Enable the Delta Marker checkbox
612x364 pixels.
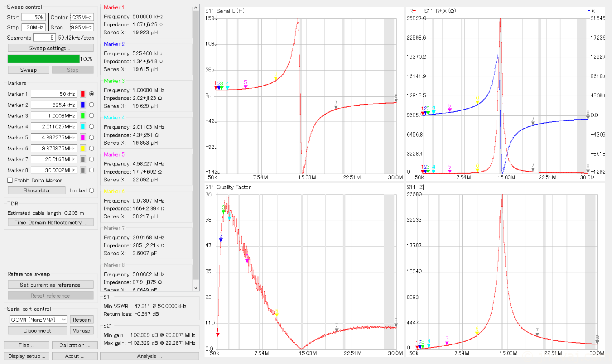tap(10, 180)
